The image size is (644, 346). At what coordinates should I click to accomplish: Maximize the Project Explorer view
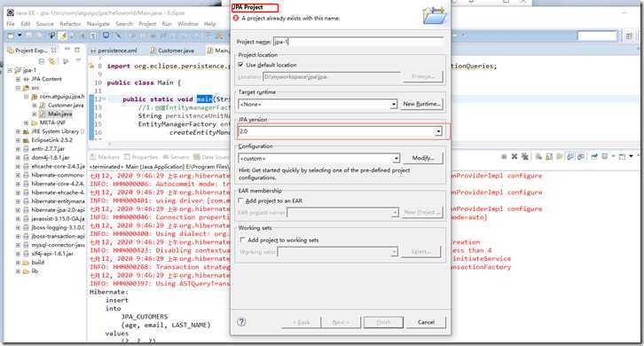(x=77, y=50)
